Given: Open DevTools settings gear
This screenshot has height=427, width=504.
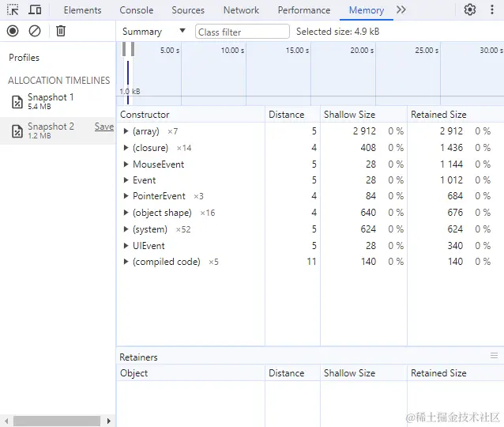Looking at the screenshot, I should click(x=470, y=9).
